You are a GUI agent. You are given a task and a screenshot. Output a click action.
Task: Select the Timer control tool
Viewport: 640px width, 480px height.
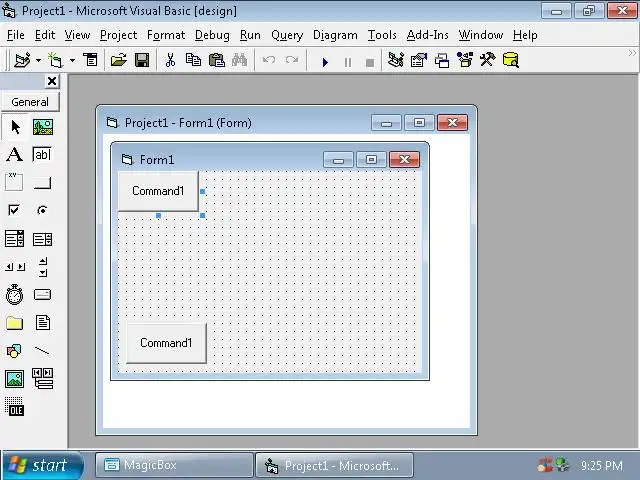point(14,294)
